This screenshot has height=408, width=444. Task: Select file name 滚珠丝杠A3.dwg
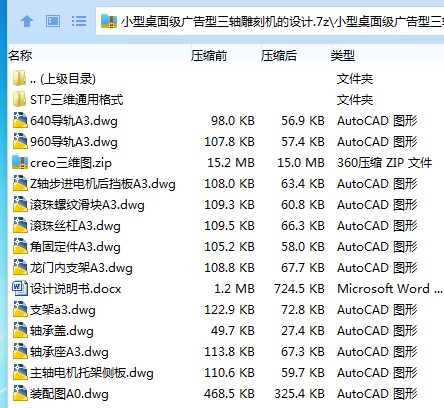click(x=75, y=226)
